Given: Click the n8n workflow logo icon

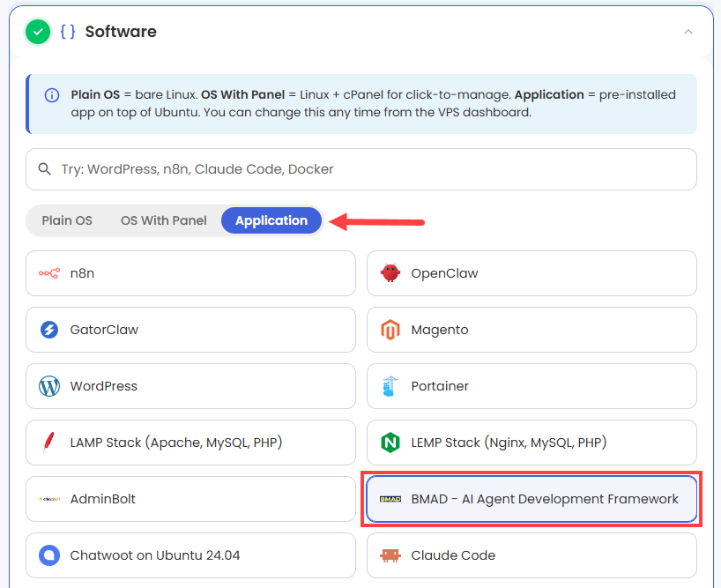Looking at the screenshot, I should (49, 273).
